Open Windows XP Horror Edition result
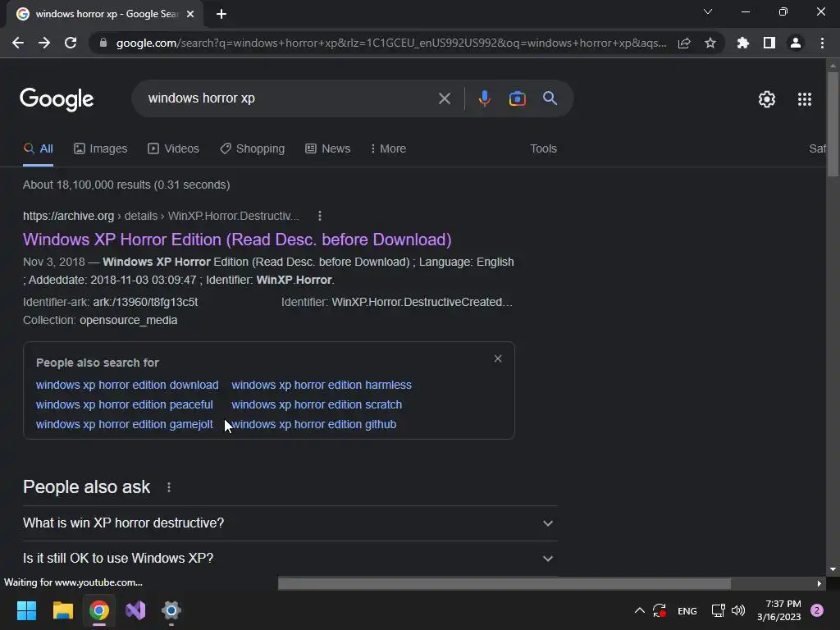Viewport: 840px width, 630px height. 237,240
